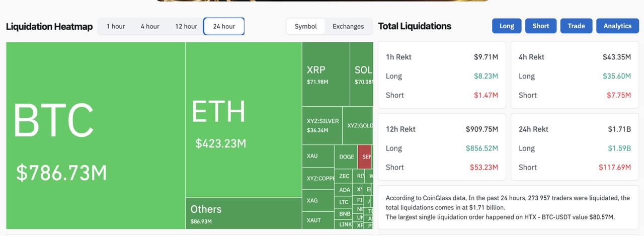Select the 1 hour timeframe
The width and height of the screenshot is (644, 236).
[x=115, y=26]
